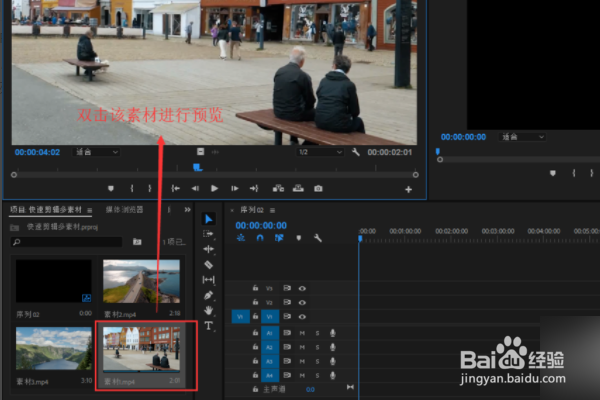Toggle V1 source patching button

[x=240, y=317]
